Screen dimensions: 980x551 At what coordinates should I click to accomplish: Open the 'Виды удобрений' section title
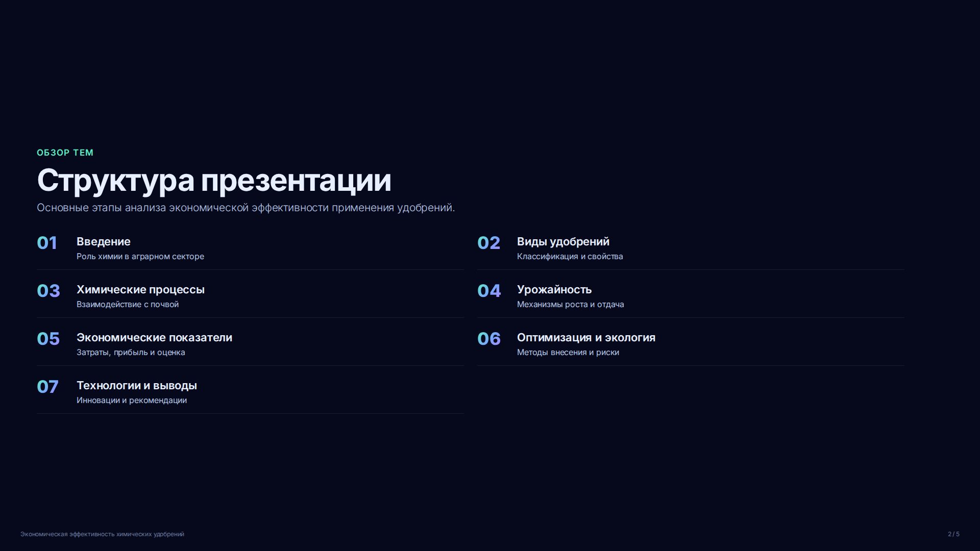tap(563, 242)
